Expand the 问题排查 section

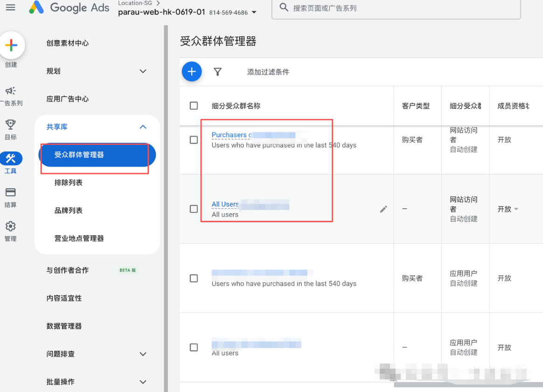coord(143,354)
